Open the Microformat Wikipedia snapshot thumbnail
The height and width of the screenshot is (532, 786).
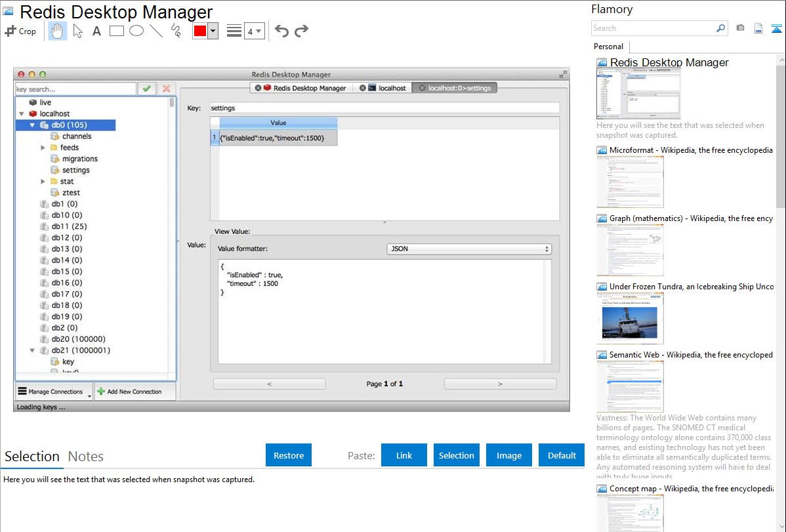click(630, 182)
